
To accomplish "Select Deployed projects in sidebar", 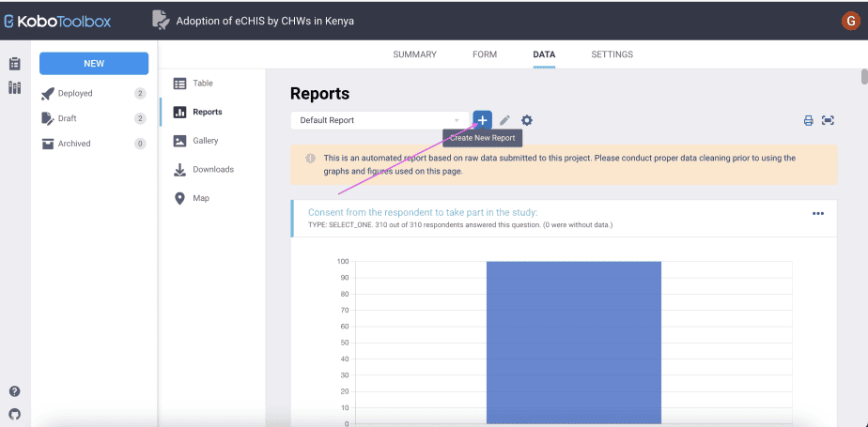I will [x=75, y=93].
